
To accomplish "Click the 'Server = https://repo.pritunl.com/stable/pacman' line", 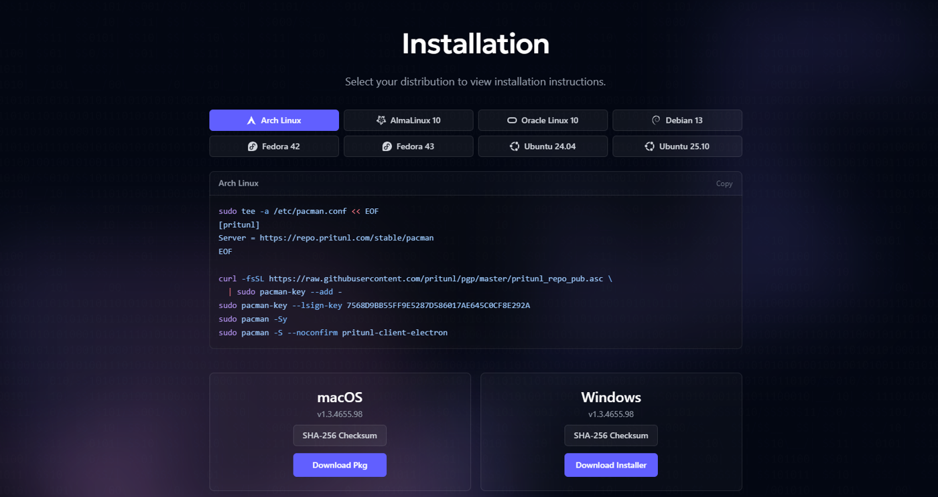I will [x=326, y=238].
